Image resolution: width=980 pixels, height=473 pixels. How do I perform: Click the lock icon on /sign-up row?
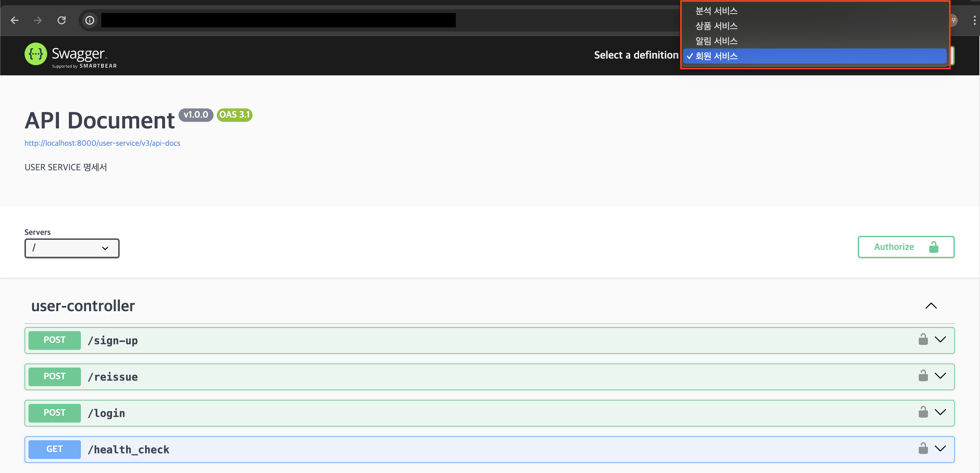pos(923,339)
